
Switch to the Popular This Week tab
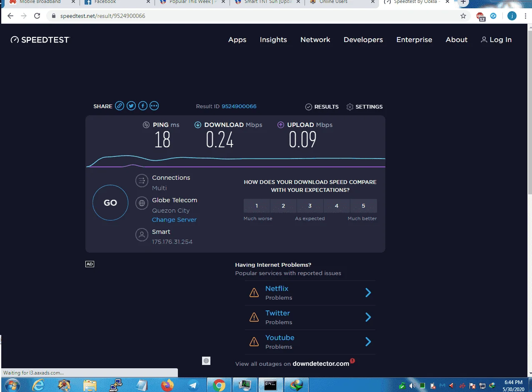pyautogui.click(x=192, y=2)
